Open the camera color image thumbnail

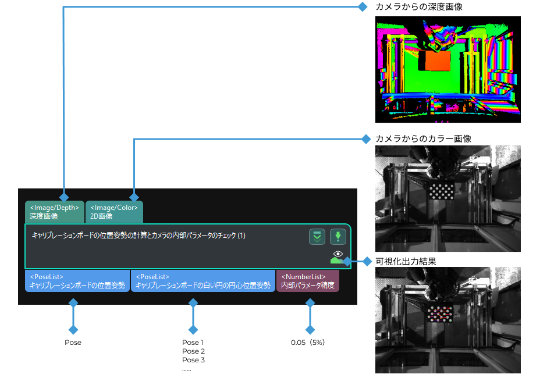point(448,198)
